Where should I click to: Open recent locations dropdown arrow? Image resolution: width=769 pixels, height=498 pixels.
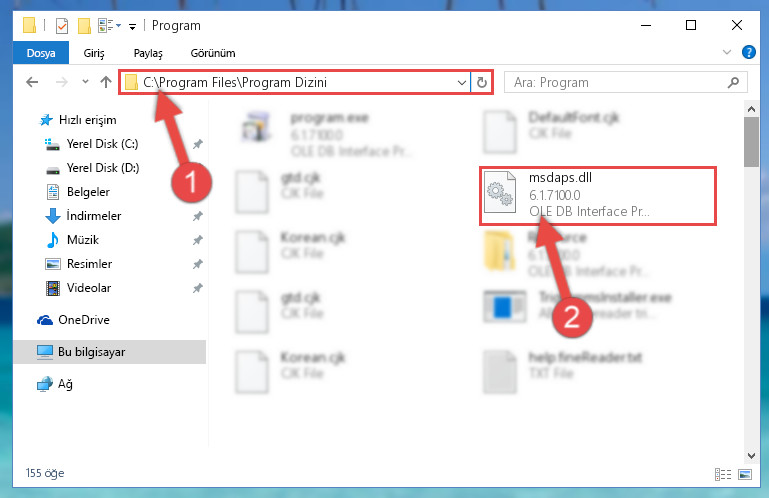pyautogui.click(x=85, y=82)
